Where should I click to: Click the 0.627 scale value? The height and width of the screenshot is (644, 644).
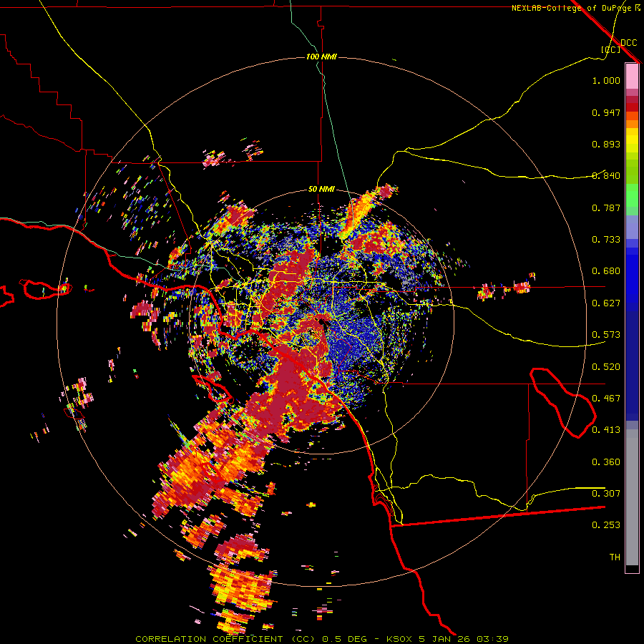[606, 303]
